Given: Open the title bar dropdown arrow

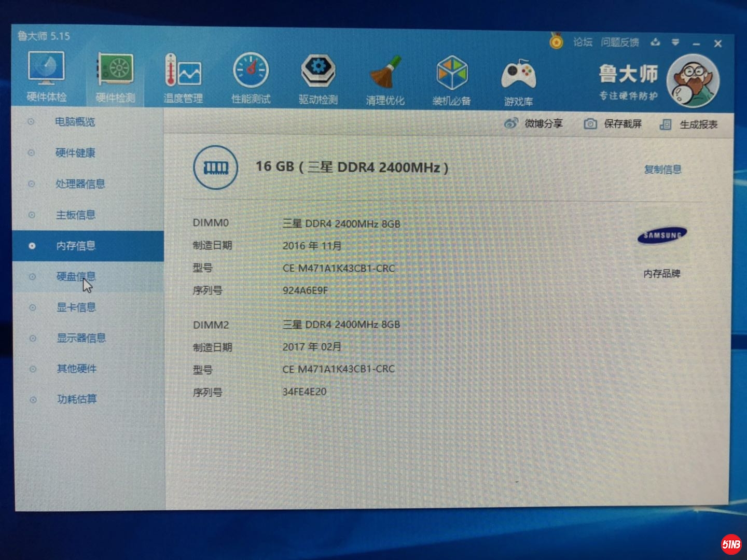Looking at the screenshot, I should tap(675, 44).
